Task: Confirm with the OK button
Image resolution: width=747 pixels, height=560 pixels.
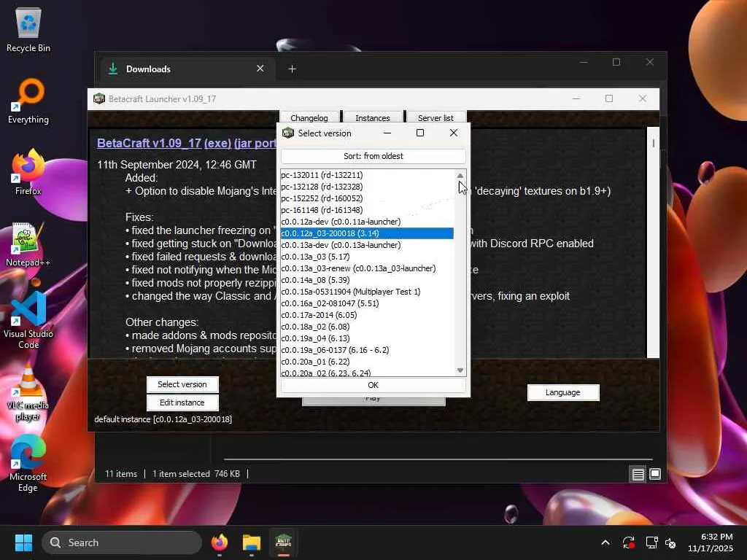Action: point(373,385)
